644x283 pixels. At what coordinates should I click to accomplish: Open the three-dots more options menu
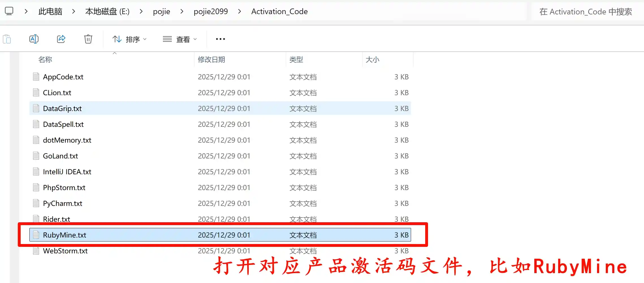(x=220, y=39)
